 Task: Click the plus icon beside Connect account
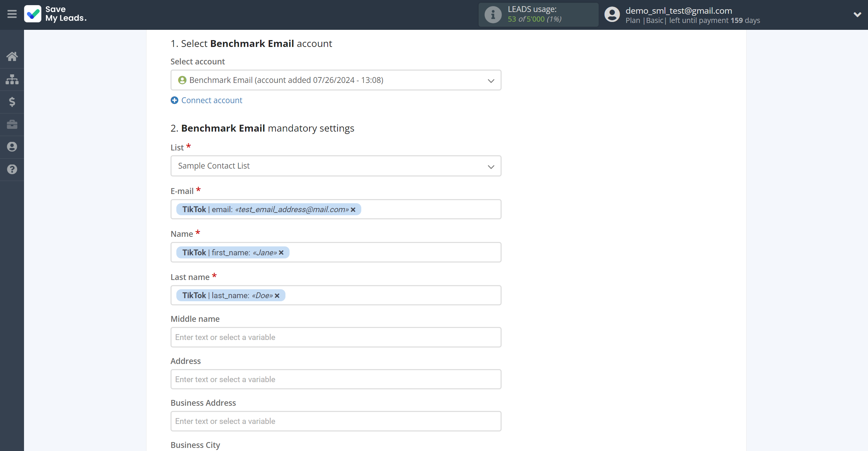[174, 100]
